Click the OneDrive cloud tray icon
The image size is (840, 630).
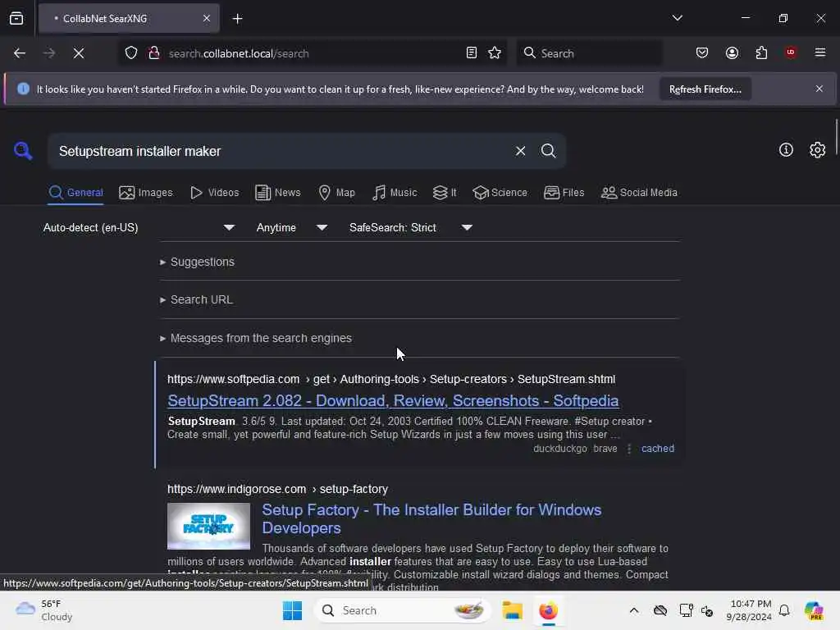click(x=660, y=610)
